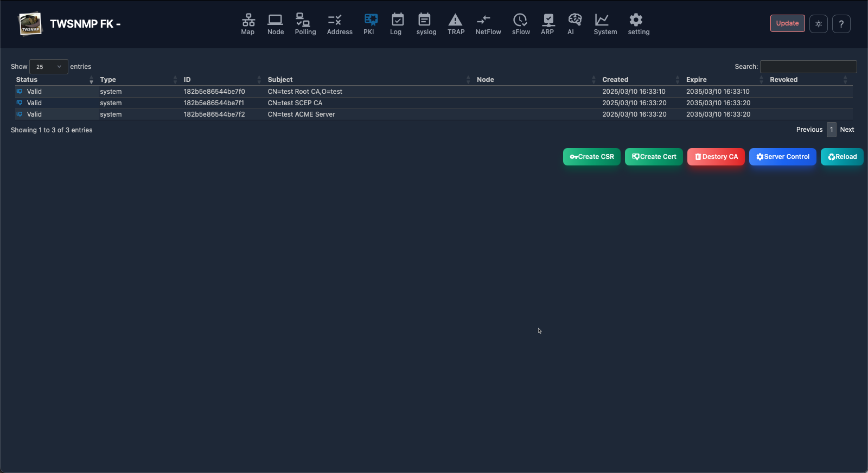Open the Address list icon
Viewport: 868px width, 473px height.
click(335, 20)
